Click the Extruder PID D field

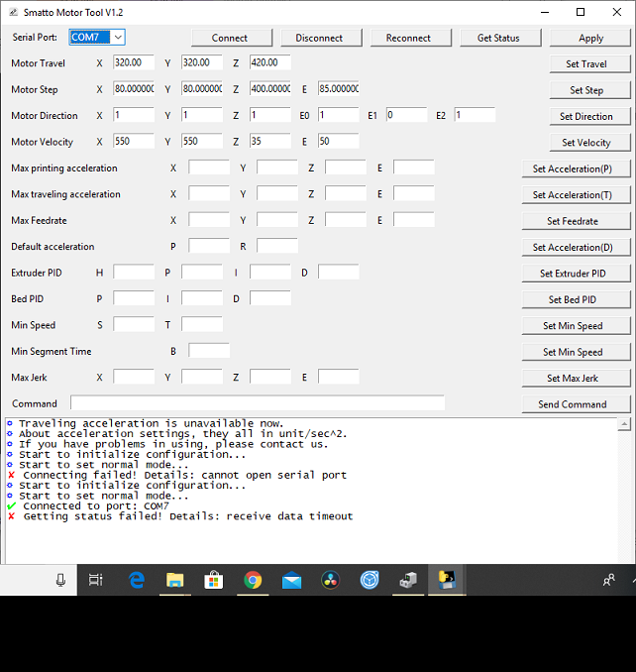coord(339,272)
